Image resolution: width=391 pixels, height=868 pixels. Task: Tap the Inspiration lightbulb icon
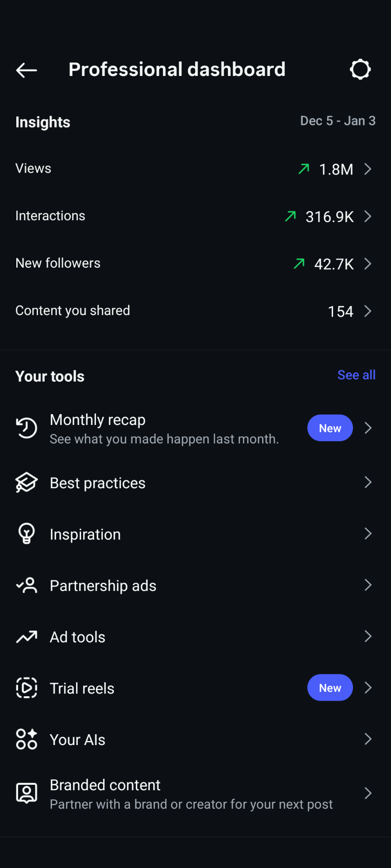pos(27,534)
